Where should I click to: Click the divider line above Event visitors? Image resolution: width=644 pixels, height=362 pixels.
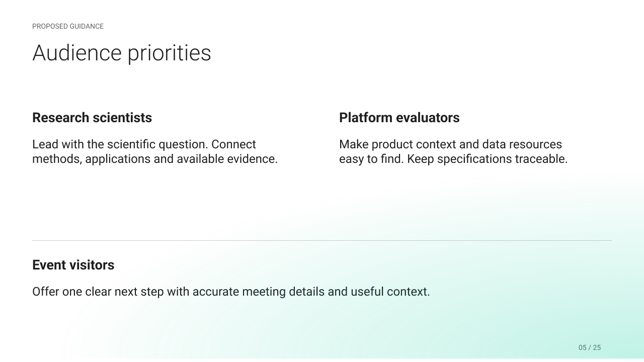point(322,240)
